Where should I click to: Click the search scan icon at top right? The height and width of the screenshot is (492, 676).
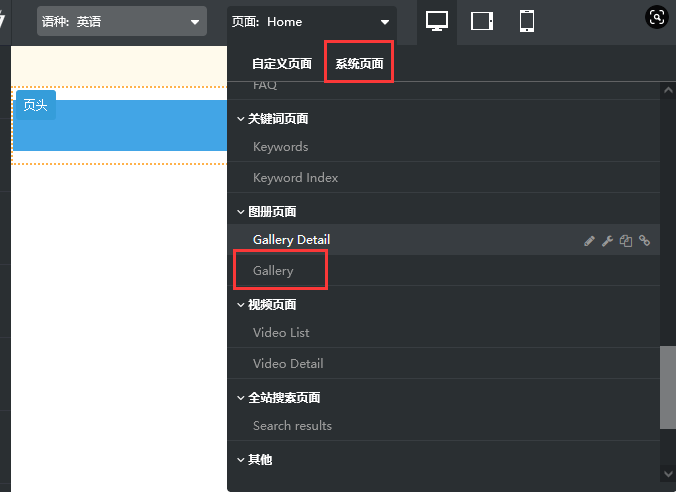pos(656,17)
